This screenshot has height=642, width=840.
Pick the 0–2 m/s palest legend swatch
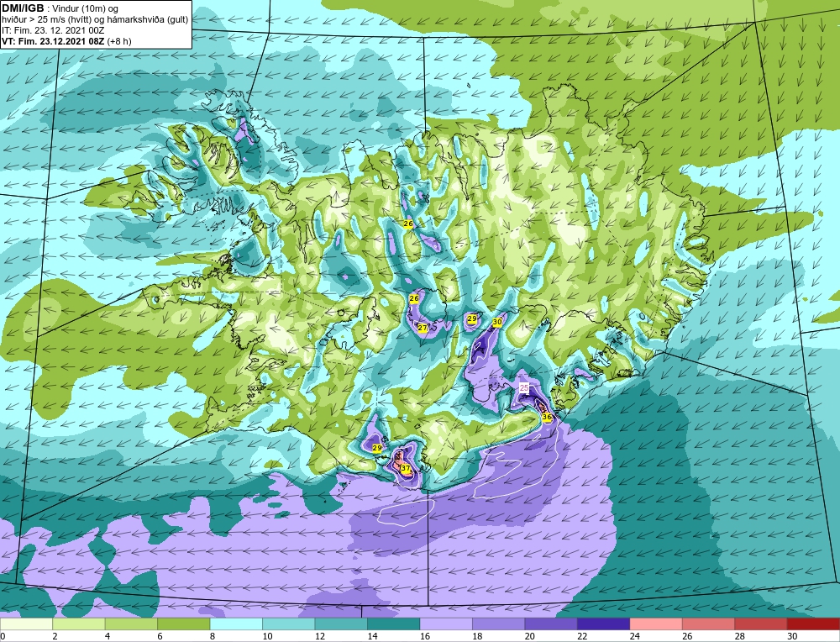point(26,624)
